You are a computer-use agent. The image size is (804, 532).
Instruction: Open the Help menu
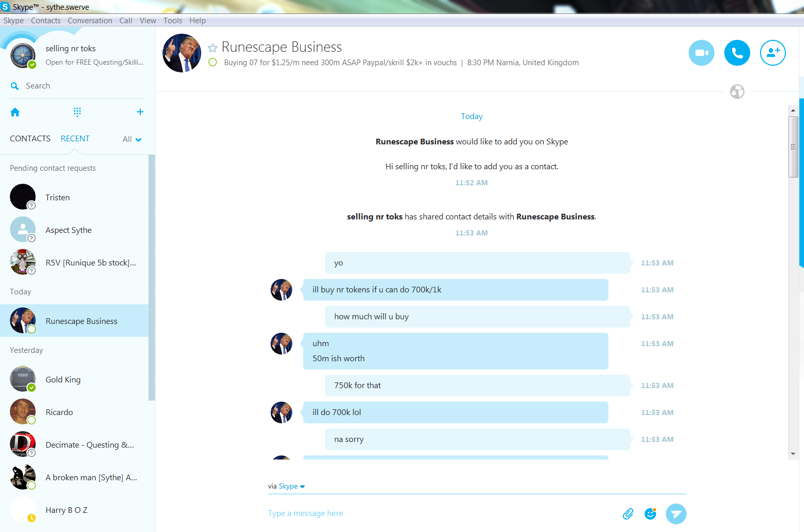point(198,21)
